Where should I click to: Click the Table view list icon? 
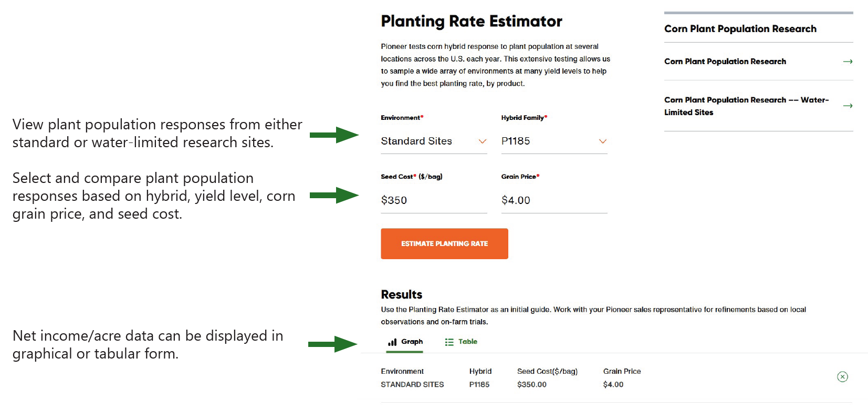pos(449,341)
